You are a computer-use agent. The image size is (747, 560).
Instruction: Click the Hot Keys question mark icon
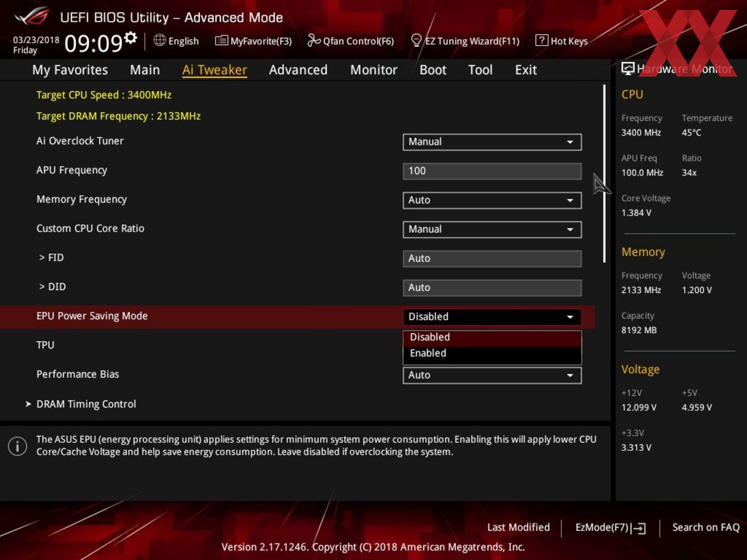[542, 40]
